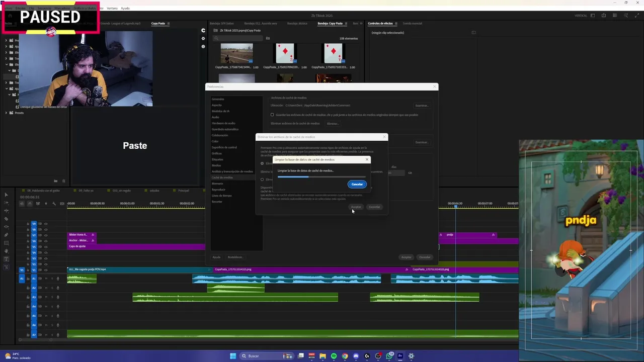Hide track V7 with eye icon

pos(46,235)
